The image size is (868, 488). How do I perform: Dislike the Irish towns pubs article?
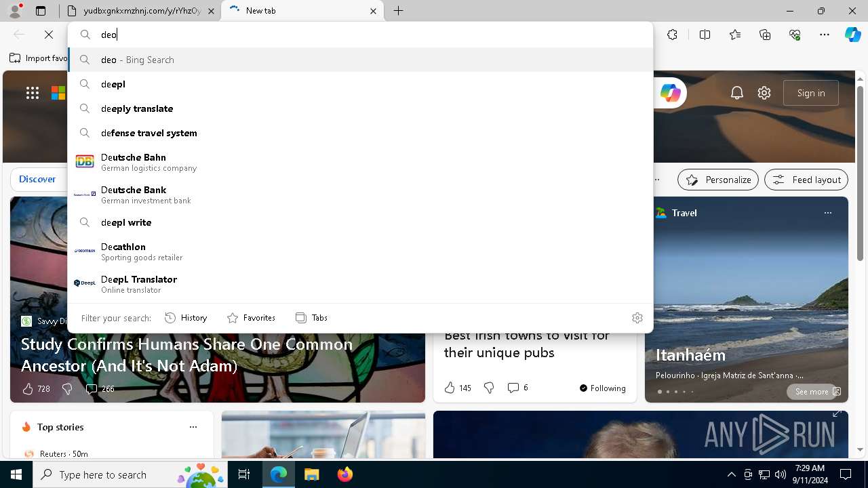click(x=489, y=388)
